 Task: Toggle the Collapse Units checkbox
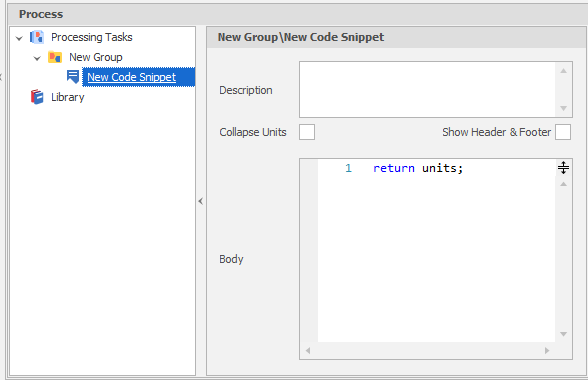point(307,132)
